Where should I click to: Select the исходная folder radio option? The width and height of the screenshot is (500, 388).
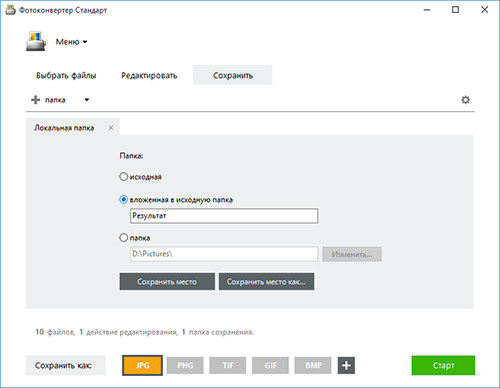[x=124, y=176]
